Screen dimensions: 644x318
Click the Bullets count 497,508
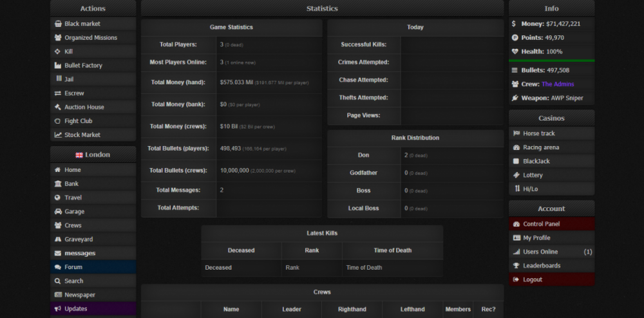click(x=558, y=70)
